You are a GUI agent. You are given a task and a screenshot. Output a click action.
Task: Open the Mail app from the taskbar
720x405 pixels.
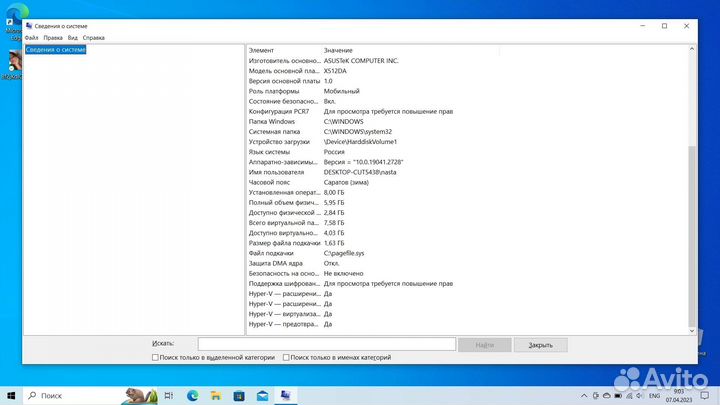[261, 395]
